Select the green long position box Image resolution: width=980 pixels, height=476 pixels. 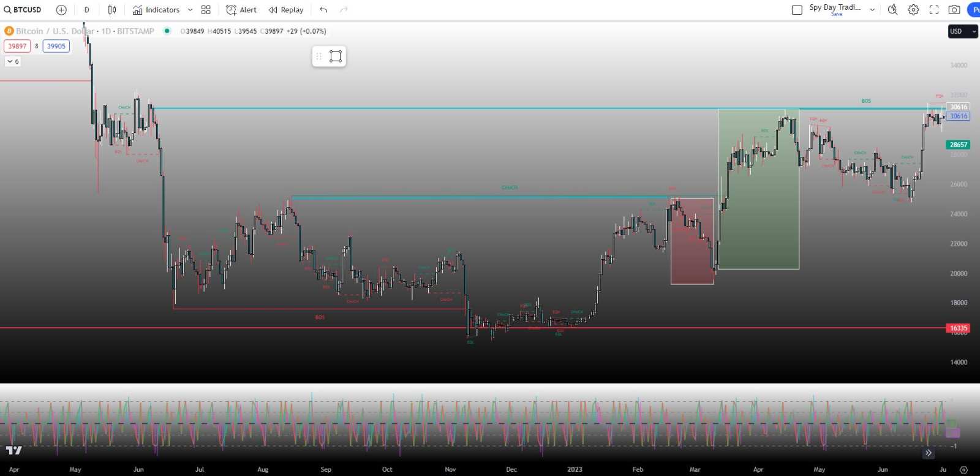(758, 189)
